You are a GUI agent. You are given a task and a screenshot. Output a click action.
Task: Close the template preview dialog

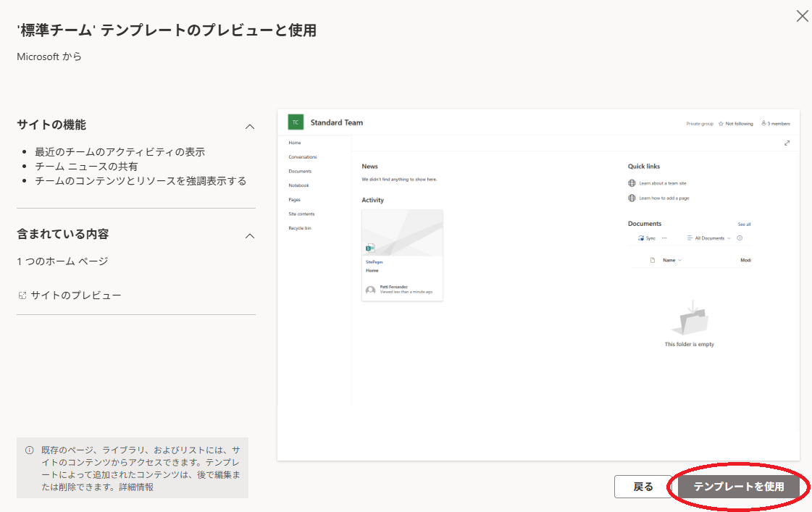coord(802,17)
